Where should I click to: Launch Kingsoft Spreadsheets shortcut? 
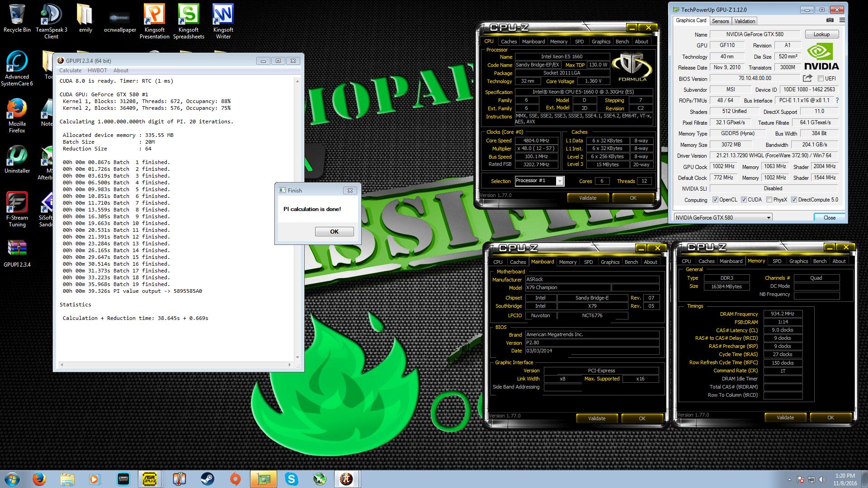189,21
